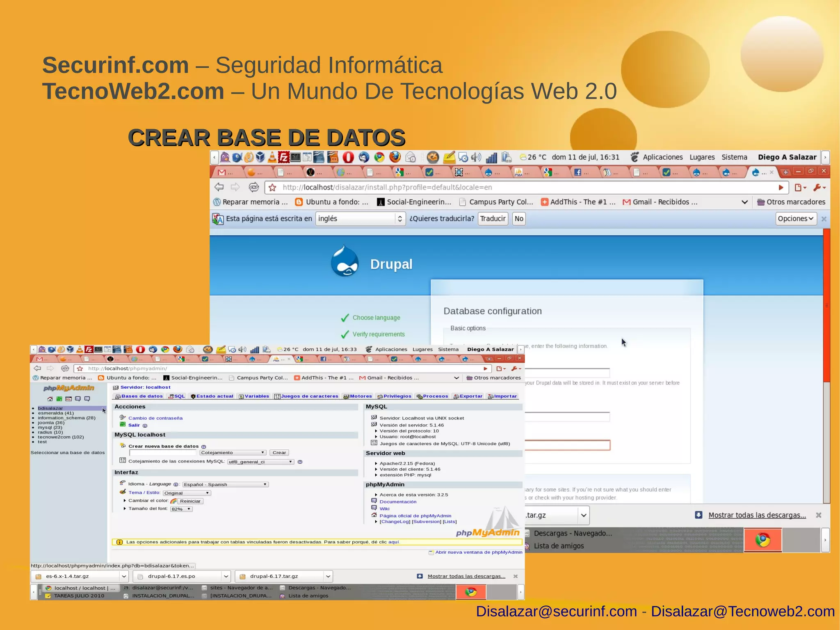Open the Documentación link in phpMyAdmin
The height and width of the screenshot is (630, 840).
click(x=398, y=502)
